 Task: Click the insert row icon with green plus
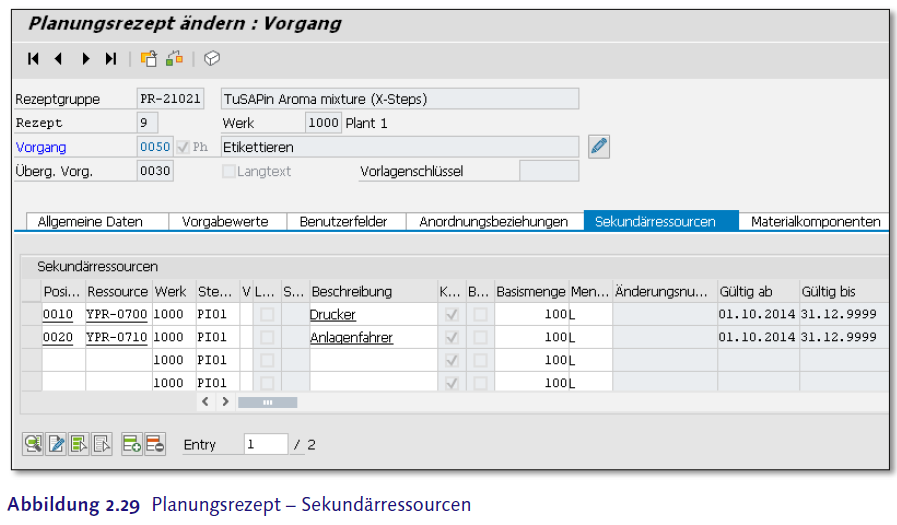click(132, 444)
